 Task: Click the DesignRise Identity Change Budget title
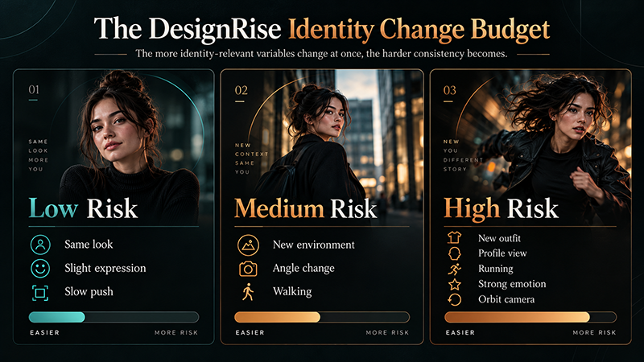coord(321,30)
